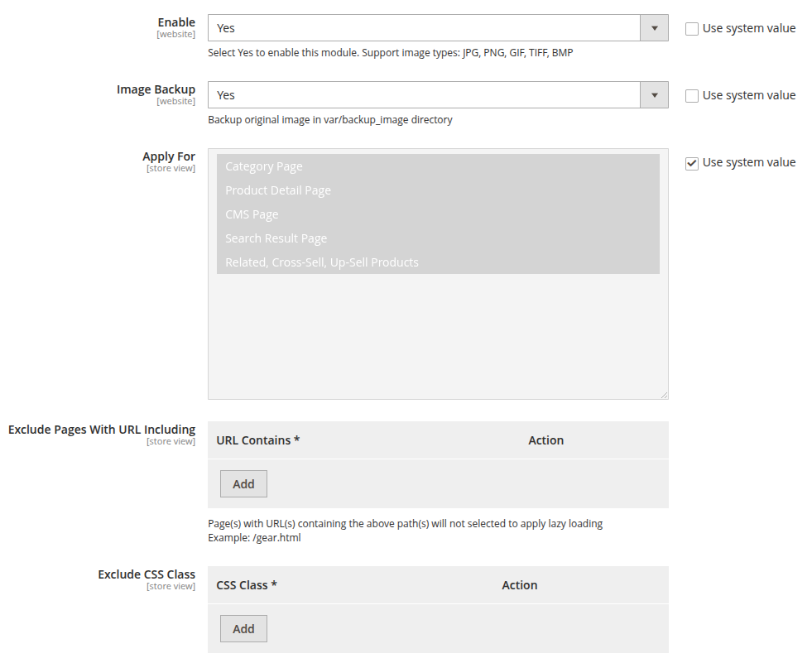Click the CSS Class column header
The height and width of the screenshot is (663, 812).
(247, 585)
